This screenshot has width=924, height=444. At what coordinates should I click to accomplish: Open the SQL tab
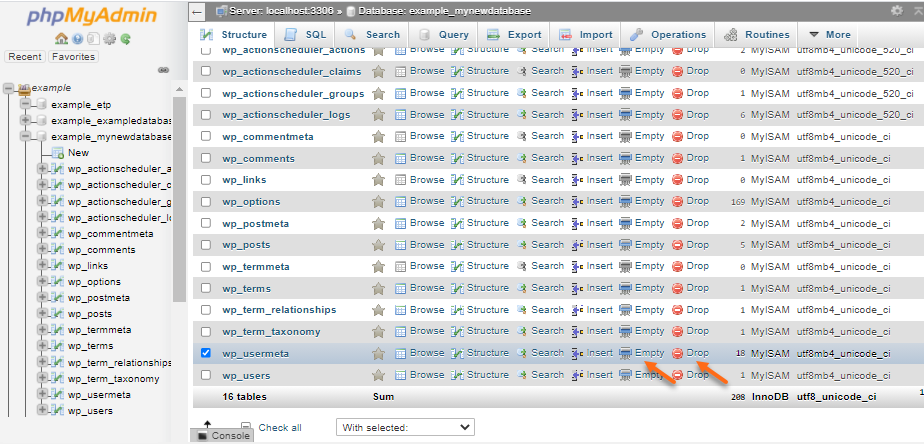click(305, 35)
